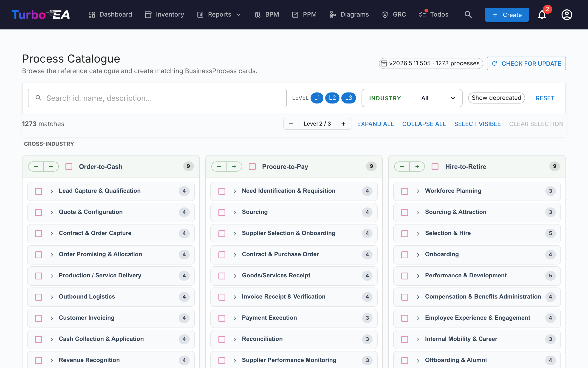Image resolution: width=588 pixels, height=368 pixels.
Task: Click Revenue Recognition row label
Action: [x=89, y=360]
